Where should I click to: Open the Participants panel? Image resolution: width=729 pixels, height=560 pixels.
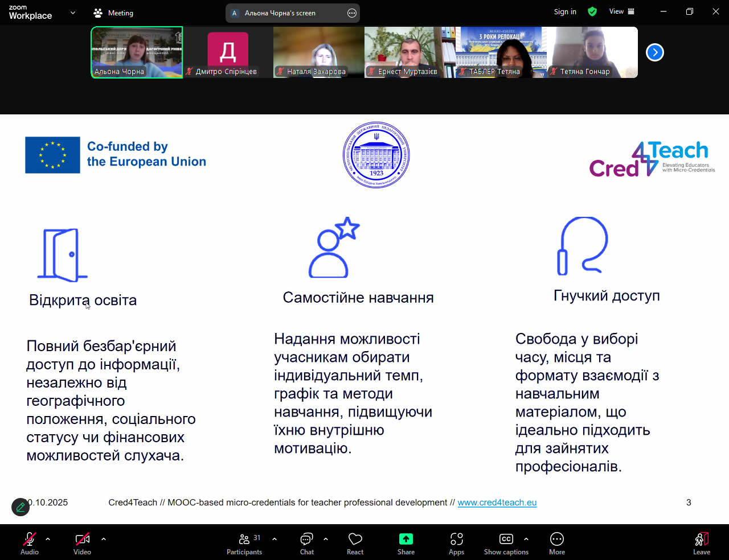pyautogui.click(x=244, y=543)
